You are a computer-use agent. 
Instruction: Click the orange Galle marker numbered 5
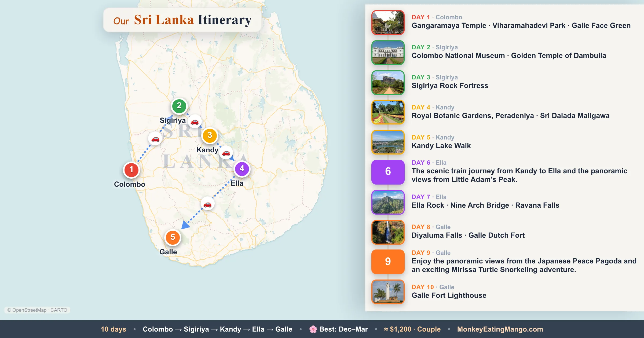(x=173, y=237)
